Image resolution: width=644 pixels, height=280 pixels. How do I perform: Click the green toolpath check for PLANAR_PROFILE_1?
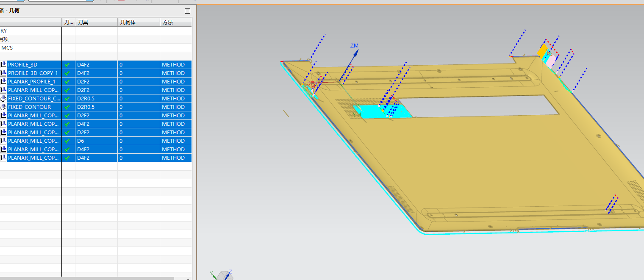click(67, 82)
